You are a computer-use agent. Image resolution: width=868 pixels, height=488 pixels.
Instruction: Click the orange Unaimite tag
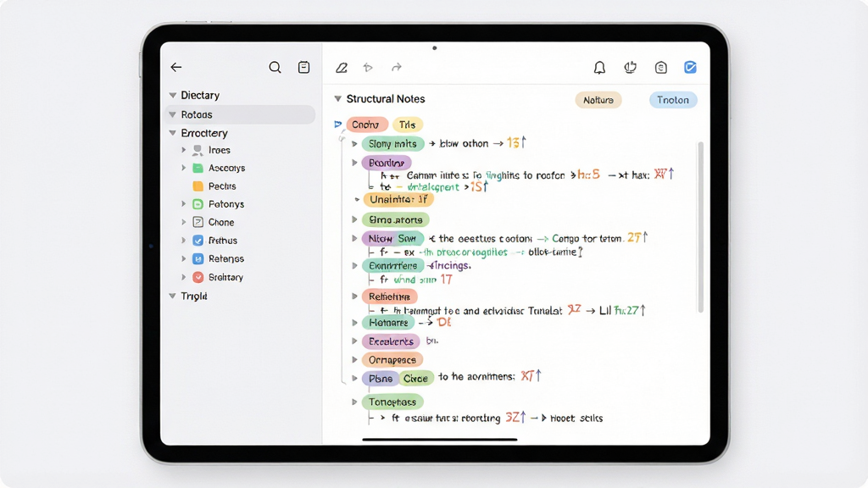click(x=398, y=199)
